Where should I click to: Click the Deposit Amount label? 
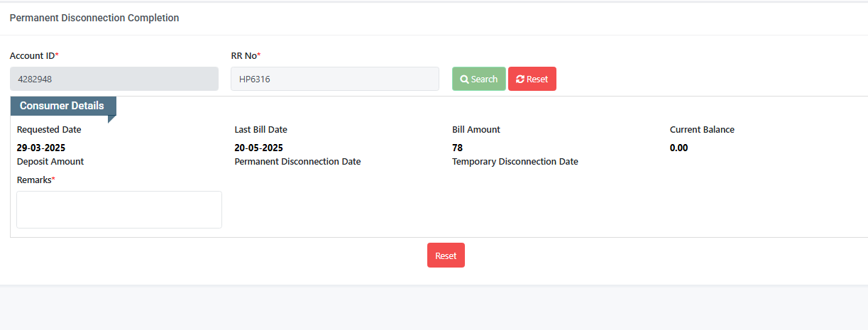tap(50, 161)
